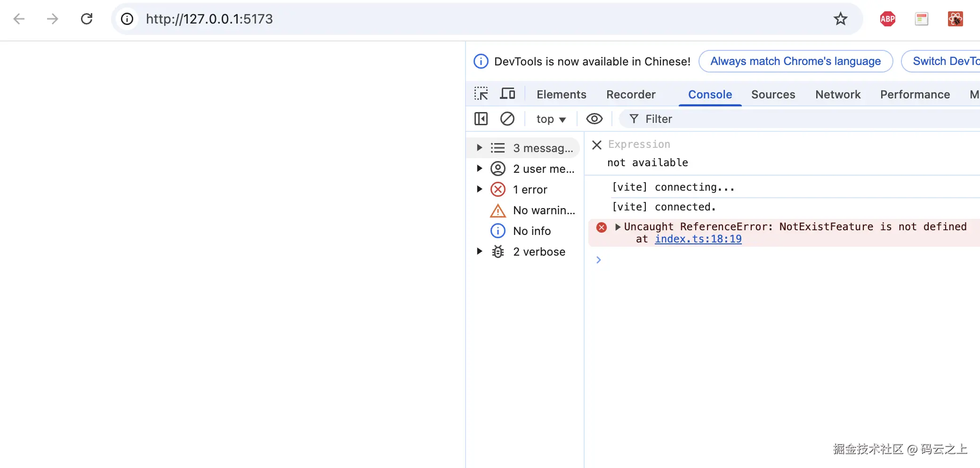Open the ABP extension icon
This screenshot has height=468, width=980.
pos(887,19)
